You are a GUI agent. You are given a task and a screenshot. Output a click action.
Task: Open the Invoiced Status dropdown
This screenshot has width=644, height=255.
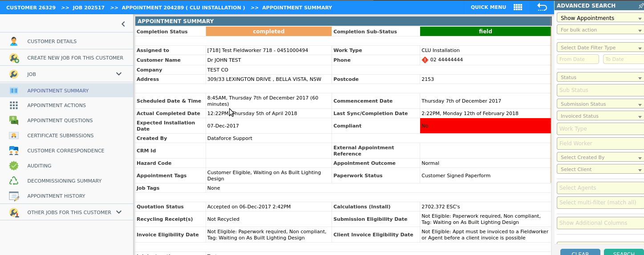click(599, 116)
